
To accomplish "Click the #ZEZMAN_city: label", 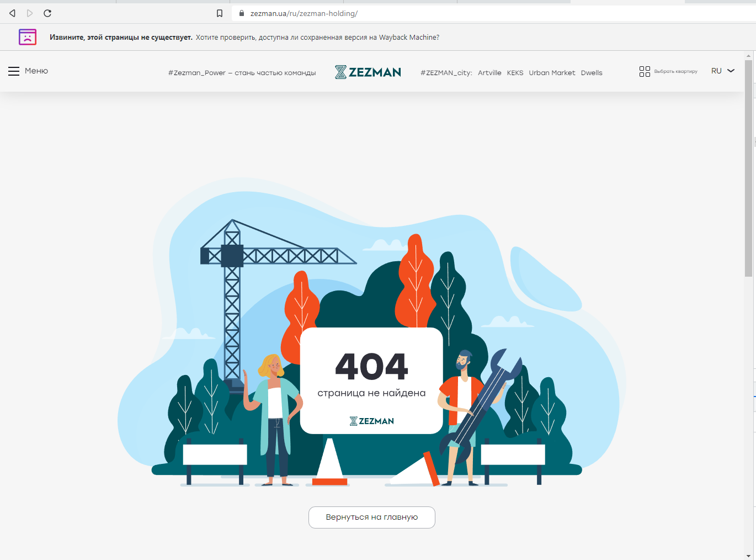I will (x=446, y=73).
